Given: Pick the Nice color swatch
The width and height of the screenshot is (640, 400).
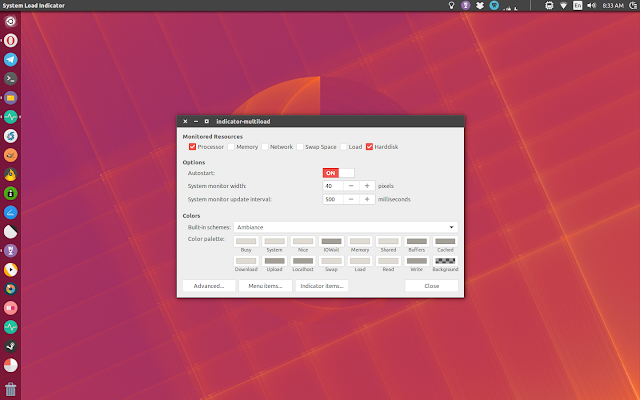Looking at the screenshot, I should pos(303,241).
